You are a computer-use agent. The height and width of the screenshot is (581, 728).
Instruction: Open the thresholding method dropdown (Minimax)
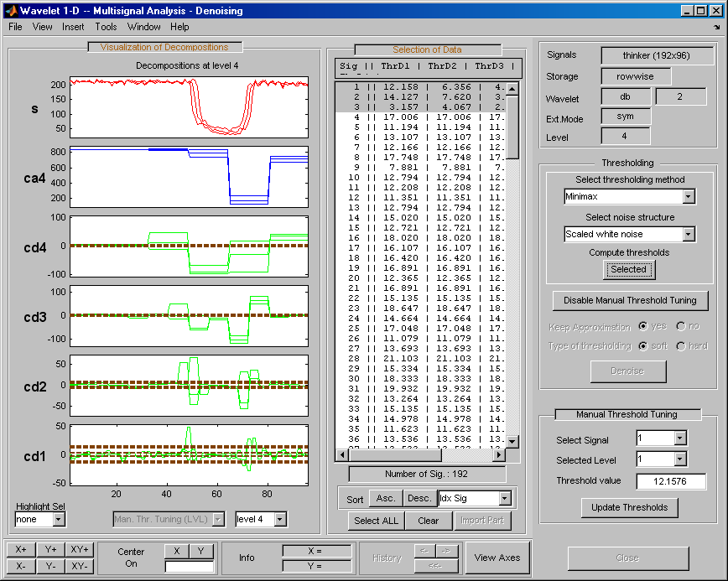(689, 197)
